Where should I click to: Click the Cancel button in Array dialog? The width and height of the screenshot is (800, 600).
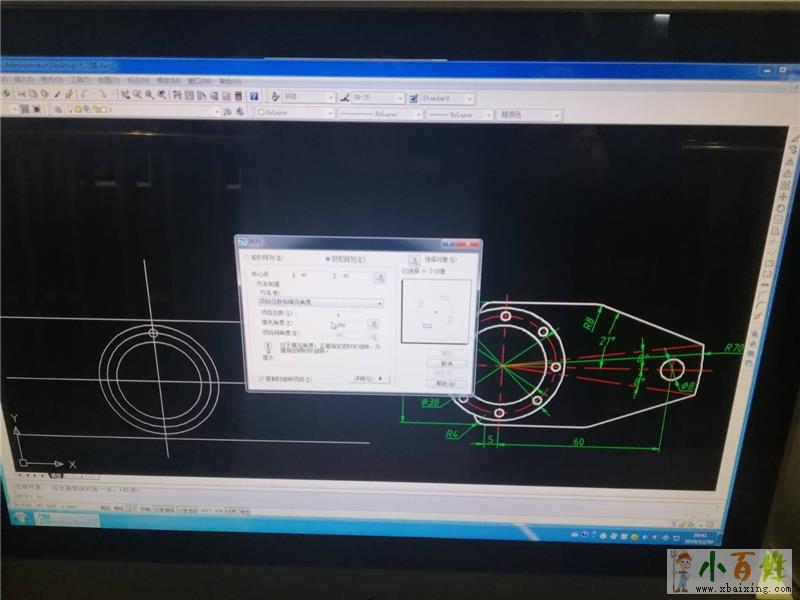tap(447, 364)
